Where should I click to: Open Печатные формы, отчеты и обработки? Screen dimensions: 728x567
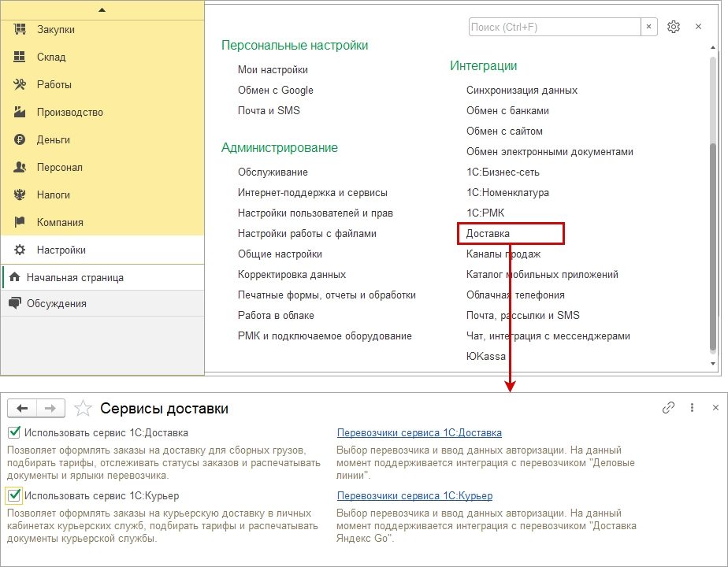click(327, 295)
